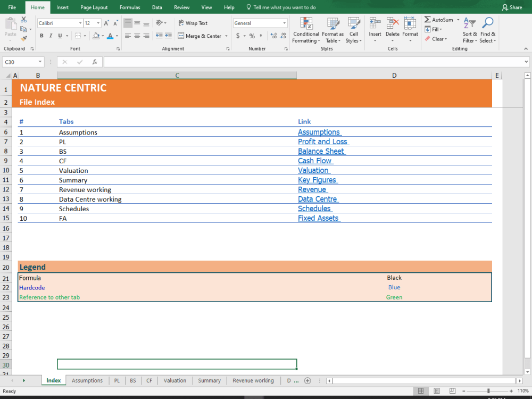Open the Sort & Filter menu

(x=470, y=30)
